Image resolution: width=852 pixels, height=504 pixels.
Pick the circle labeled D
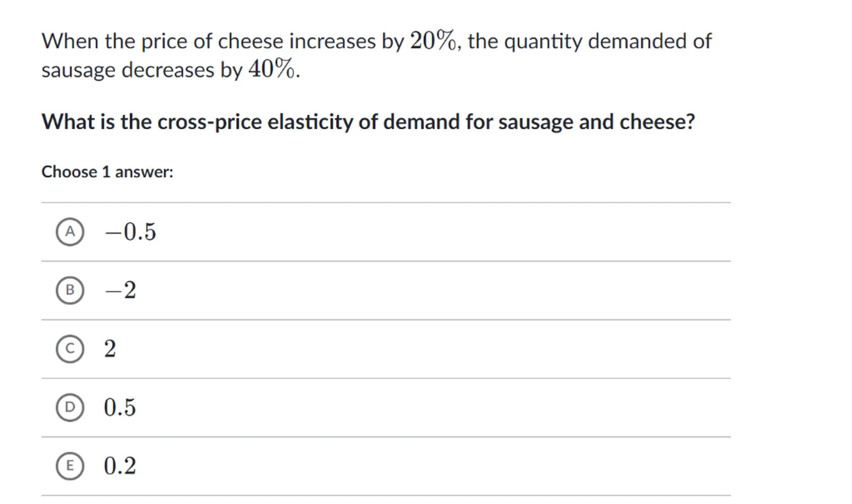[70, 407]
